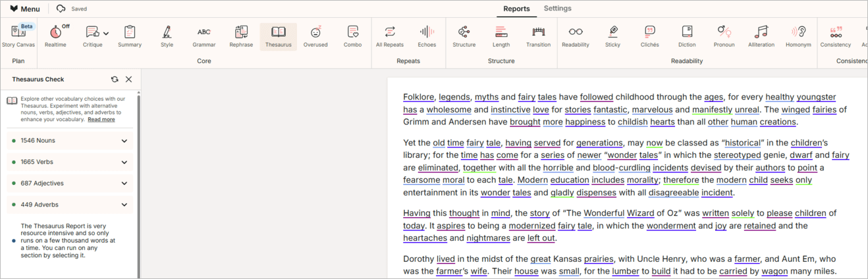Expand the 449 Adverbs section
The height and width of the screenshot is (279, 868).
click(x=69, y=205)
